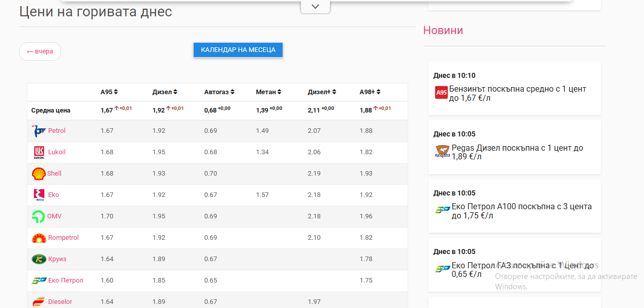Sort the table by Дизел column
This screenshot has height=308, width=644.
click(175, 92)
